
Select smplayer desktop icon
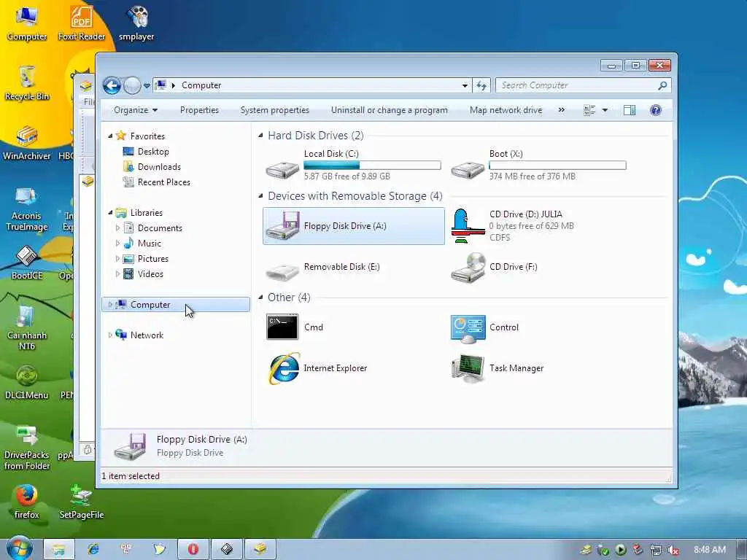pyautogui.click(x=136, y=22)
